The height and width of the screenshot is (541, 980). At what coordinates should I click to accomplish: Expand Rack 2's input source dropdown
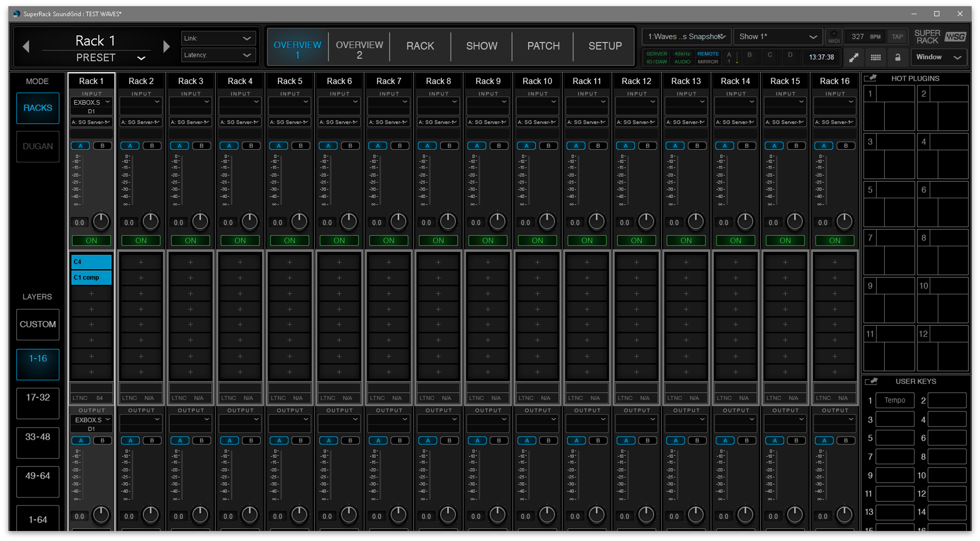coord(140,102)
